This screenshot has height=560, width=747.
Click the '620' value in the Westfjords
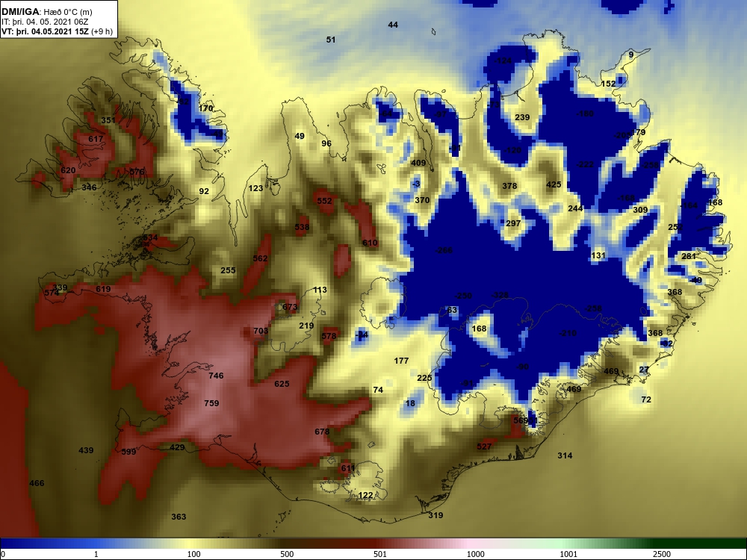(68, 170)
